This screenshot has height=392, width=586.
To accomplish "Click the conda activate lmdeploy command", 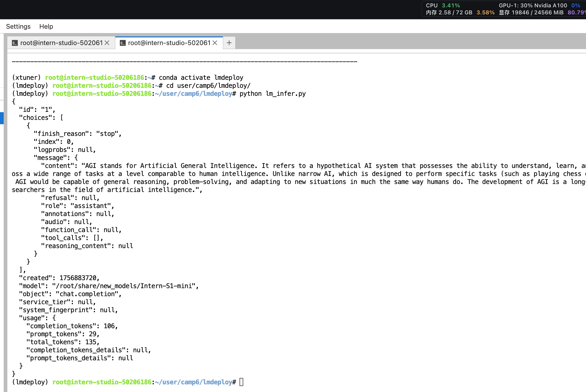I will click(201, 77).
